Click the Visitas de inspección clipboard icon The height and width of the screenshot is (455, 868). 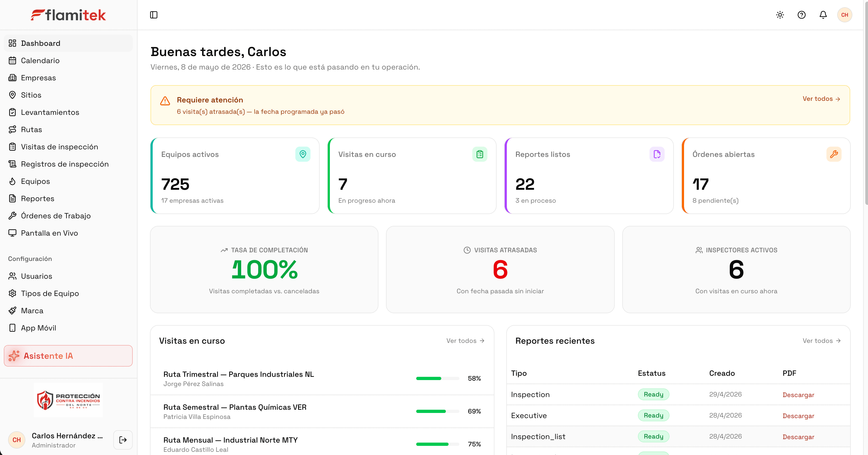pyautogui.click(x=12, y=147)
